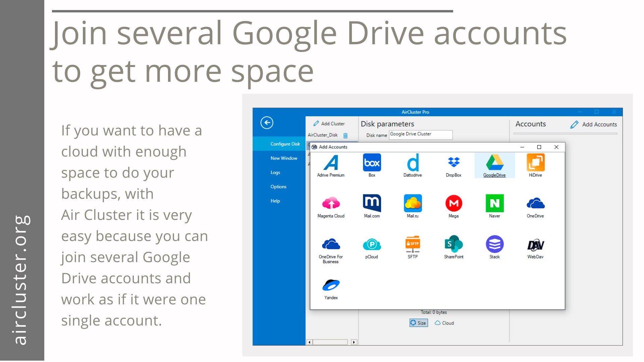Delete AirCluster_Disk using trash icon
This screenshot has height=362, width=644.
pyautogui.click(x=345, y=135)
